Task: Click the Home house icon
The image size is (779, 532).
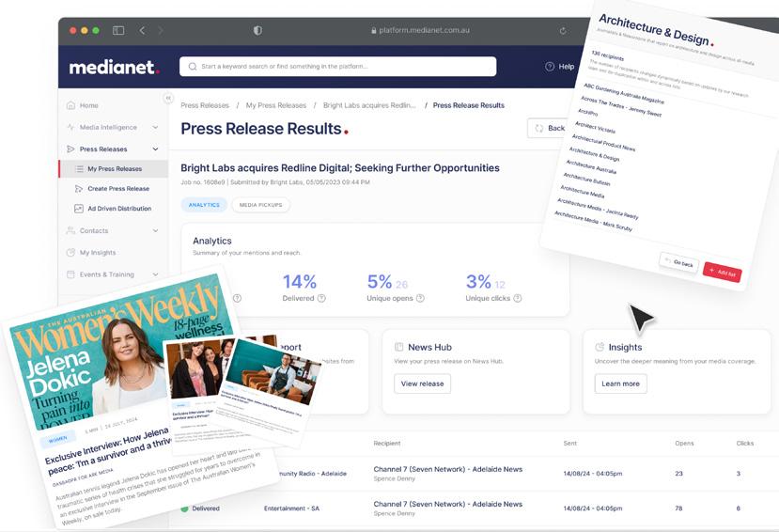Action: (x=70, y=105)
